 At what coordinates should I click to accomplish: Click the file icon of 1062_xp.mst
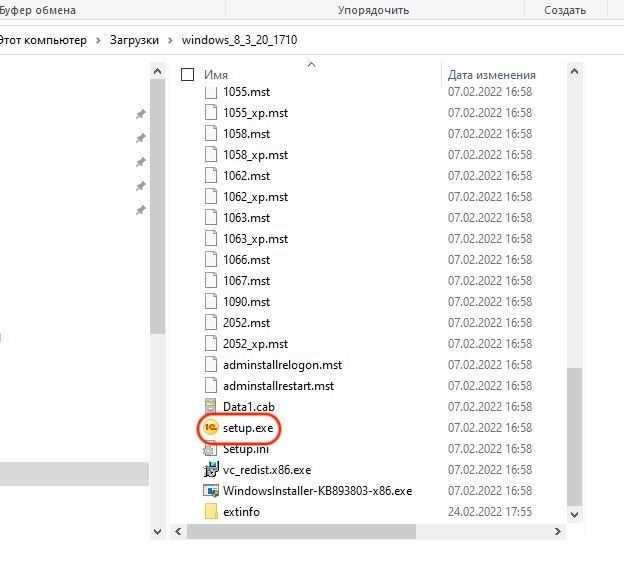[x=211, y=197]
